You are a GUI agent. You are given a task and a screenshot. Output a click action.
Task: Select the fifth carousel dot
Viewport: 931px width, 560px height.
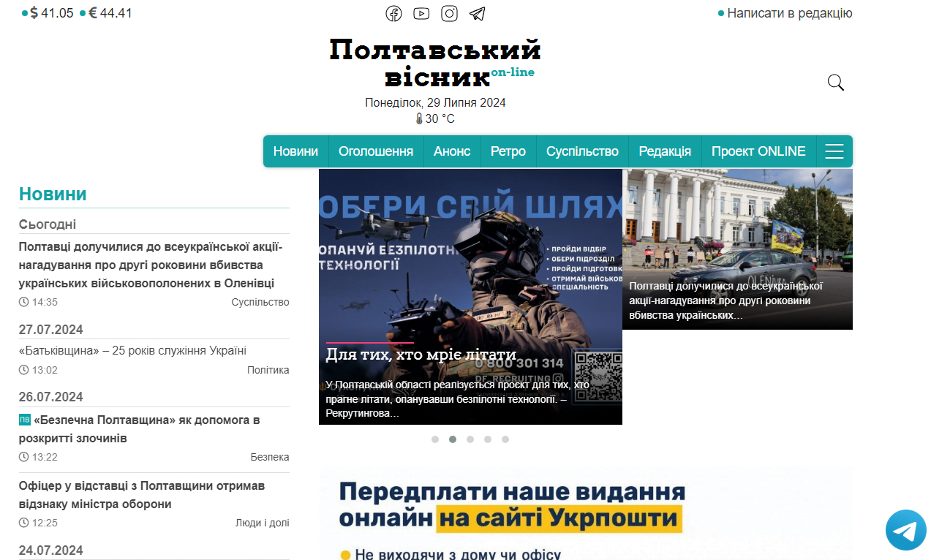coord(505,439)
